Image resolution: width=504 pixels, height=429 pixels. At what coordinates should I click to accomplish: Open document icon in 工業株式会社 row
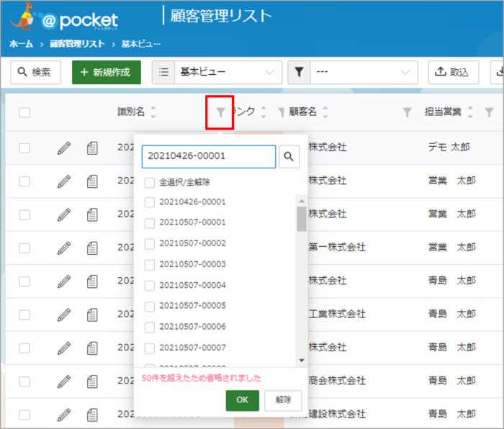tap(92, 315)
